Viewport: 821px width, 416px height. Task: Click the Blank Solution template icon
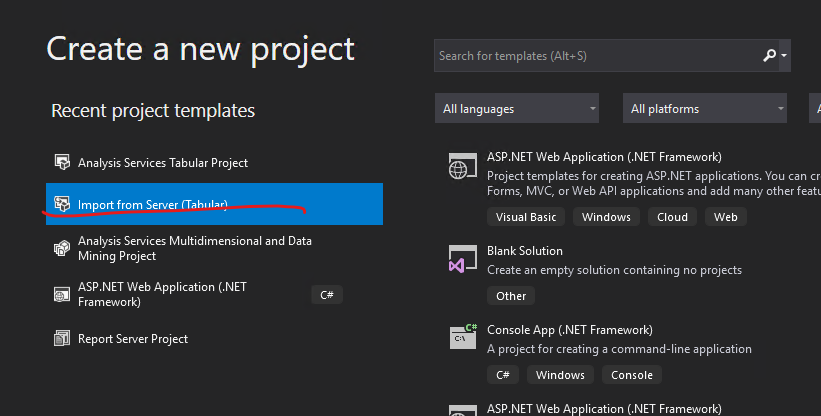point(463,259)
